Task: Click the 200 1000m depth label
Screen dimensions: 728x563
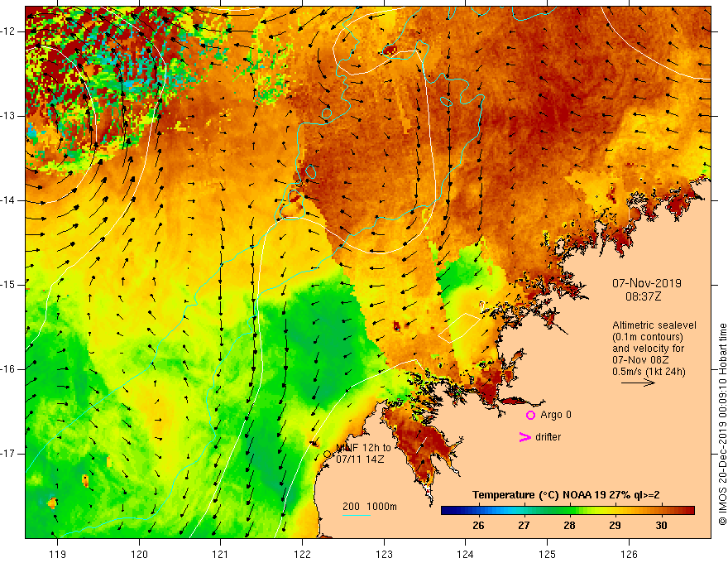Action: (370, 507)
